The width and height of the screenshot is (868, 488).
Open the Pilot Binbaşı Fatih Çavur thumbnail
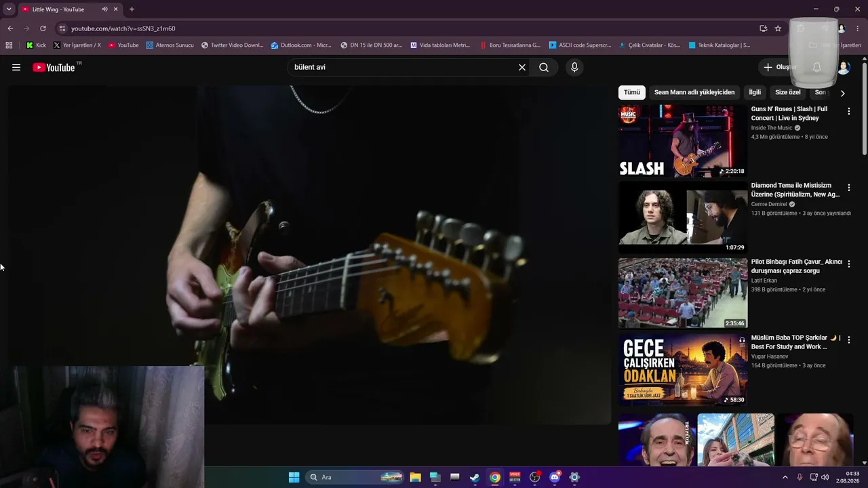(x=683, y=294)
